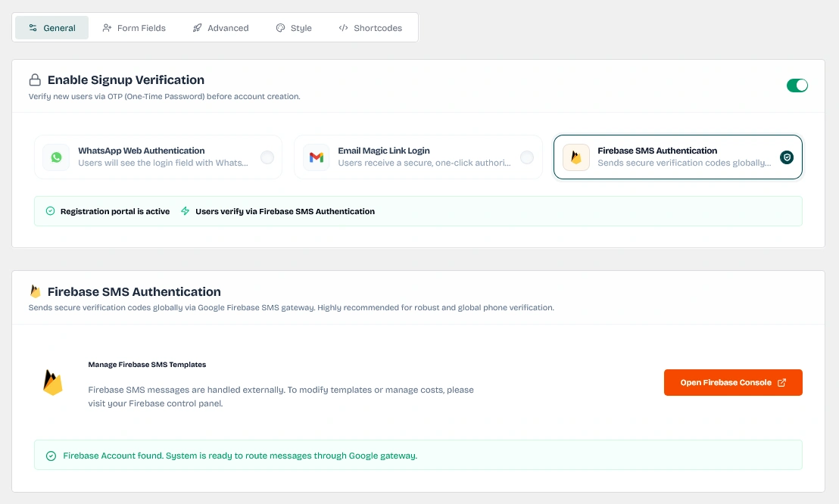
Task: Click the 'Firebase Account found' status message
Action: 240,456
